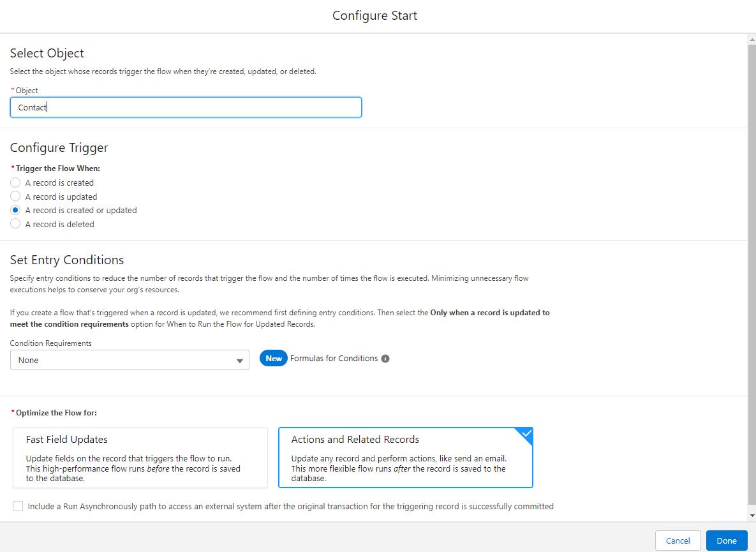756x552 pixels.
Task: Click the scrollbar down arrow
Action: (752, 515)
